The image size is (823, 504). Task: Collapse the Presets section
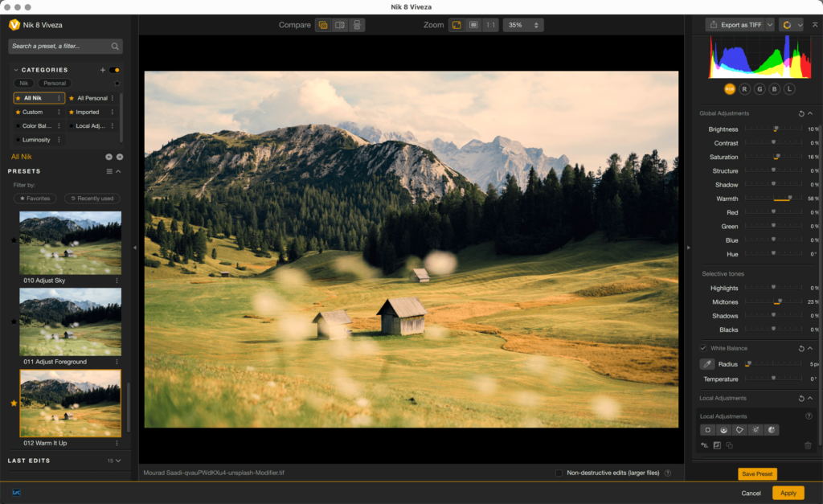coord(119,172)
